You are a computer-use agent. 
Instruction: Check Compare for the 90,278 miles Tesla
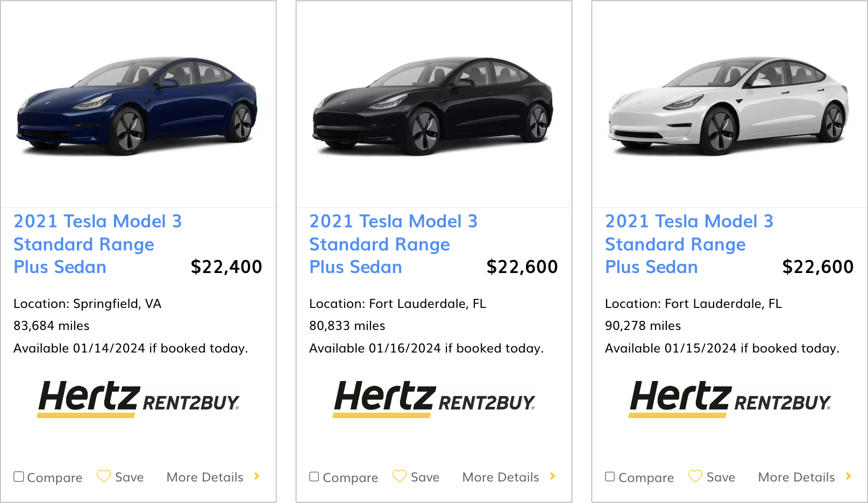[610, 477]
